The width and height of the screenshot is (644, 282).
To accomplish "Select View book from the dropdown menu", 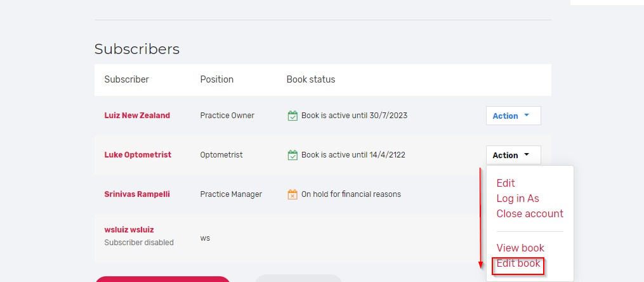I will (520, 248).
